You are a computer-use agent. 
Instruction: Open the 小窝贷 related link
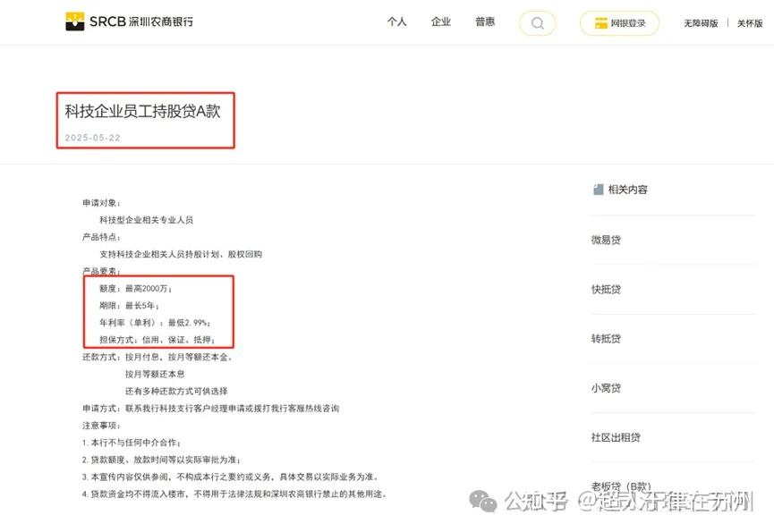pyautogui.click(x=606, y=388)
